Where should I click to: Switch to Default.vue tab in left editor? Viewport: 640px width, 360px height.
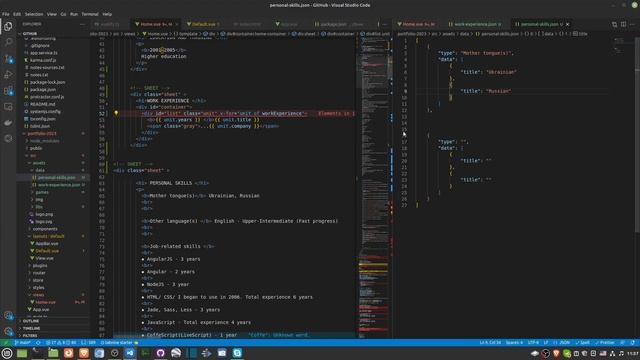point(204,24)
